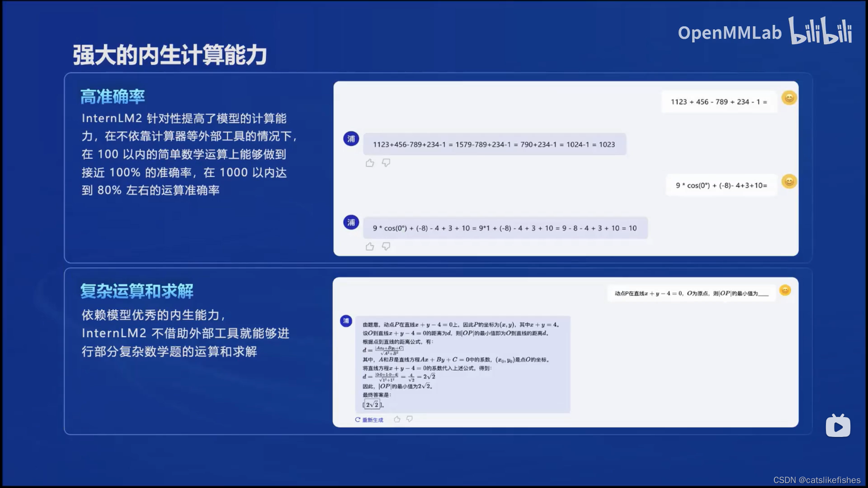Click the boxed 2√2 final answer
868x488 pixels.
[373, 405]
